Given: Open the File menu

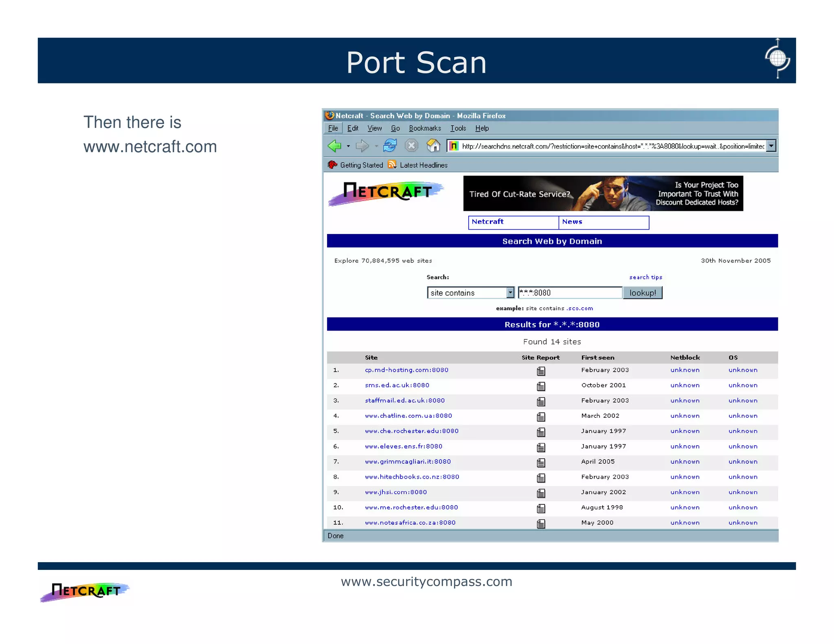Looking at the screenshot, I should pos(333,128).
